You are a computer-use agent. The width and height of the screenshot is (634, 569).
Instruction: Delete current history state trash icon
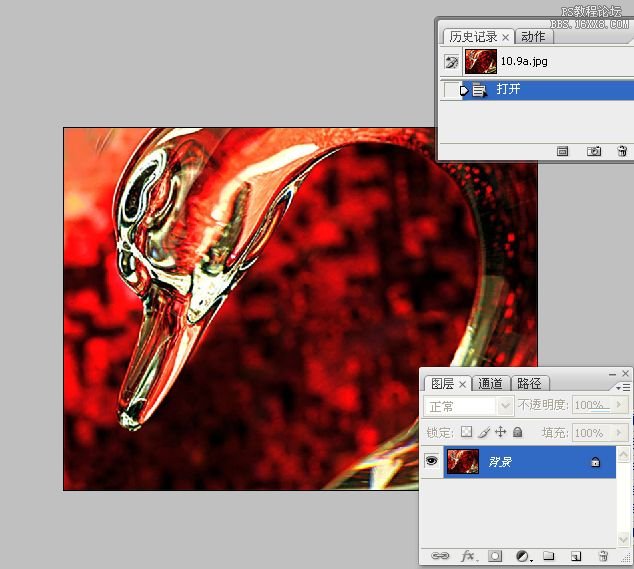pos(622,151)
